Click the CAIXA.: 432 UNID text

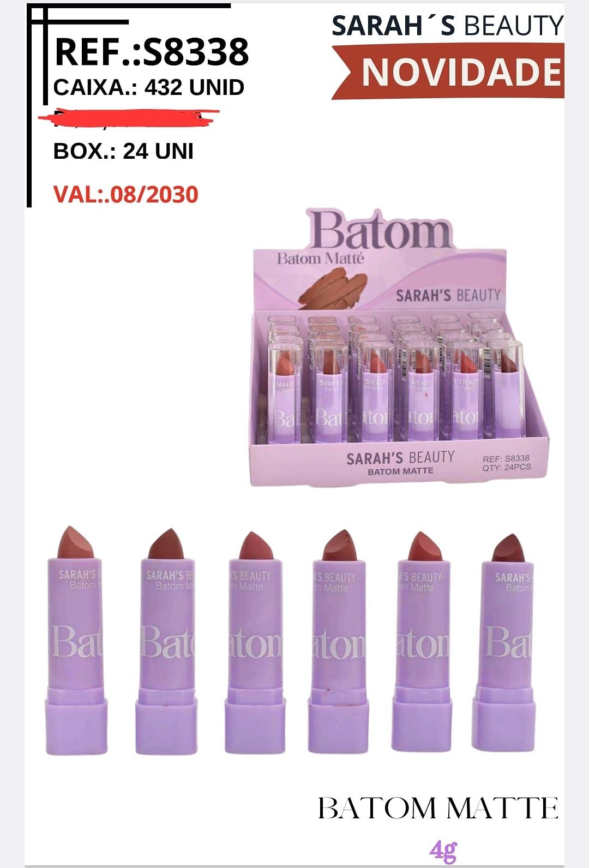[x=148, y=87]
